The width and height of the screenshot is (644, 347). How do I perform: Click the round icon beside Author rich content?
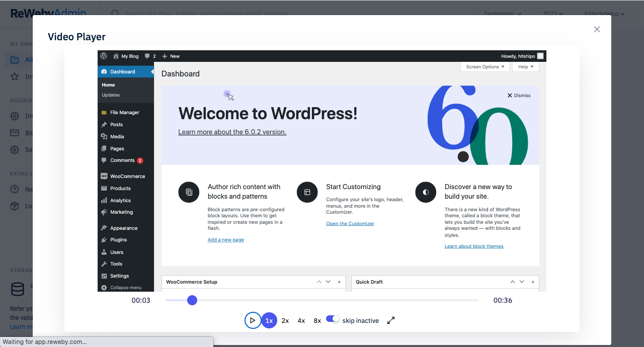click(189, 192)
